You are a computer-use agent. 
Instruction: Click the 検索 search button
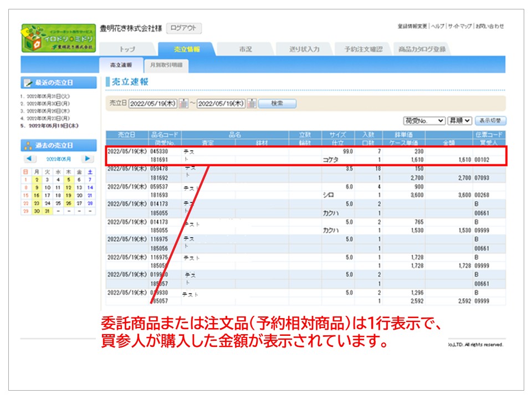click(277, 104)
